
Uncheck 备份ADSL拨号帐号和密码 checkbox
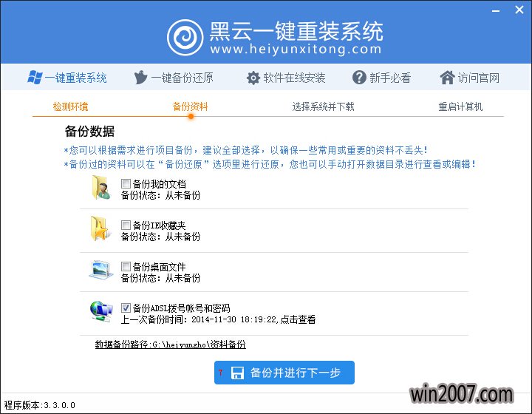coord(126,308)
